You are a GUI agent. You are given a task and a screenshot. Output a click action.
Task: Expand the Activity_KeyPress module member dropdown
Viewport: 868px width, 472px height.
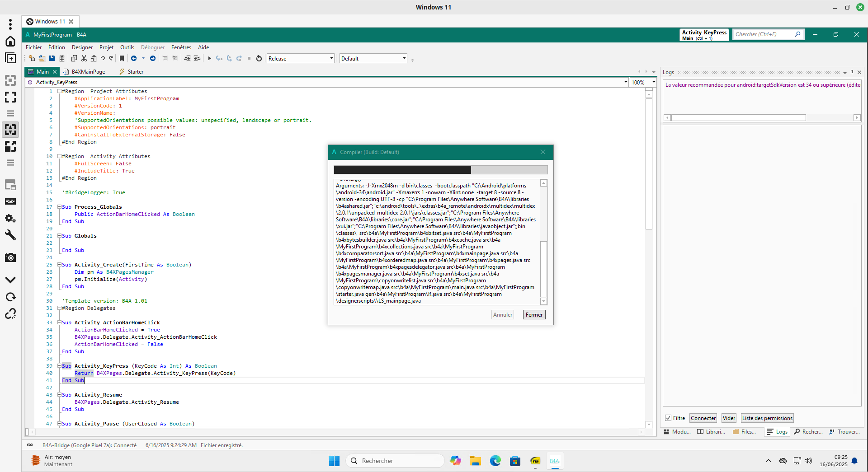pyautogui.click(x=625, y=82)
